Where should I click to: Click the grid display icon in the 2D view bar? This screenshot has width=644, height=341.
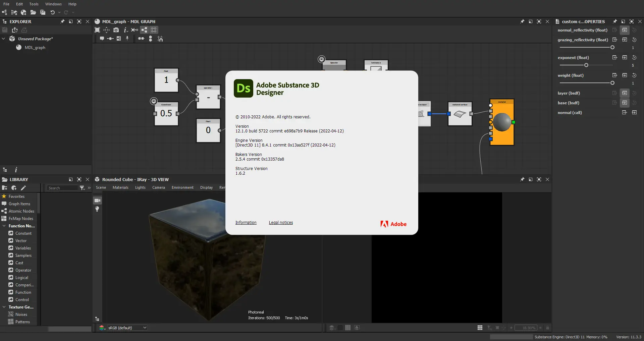[x=480, y=328]
